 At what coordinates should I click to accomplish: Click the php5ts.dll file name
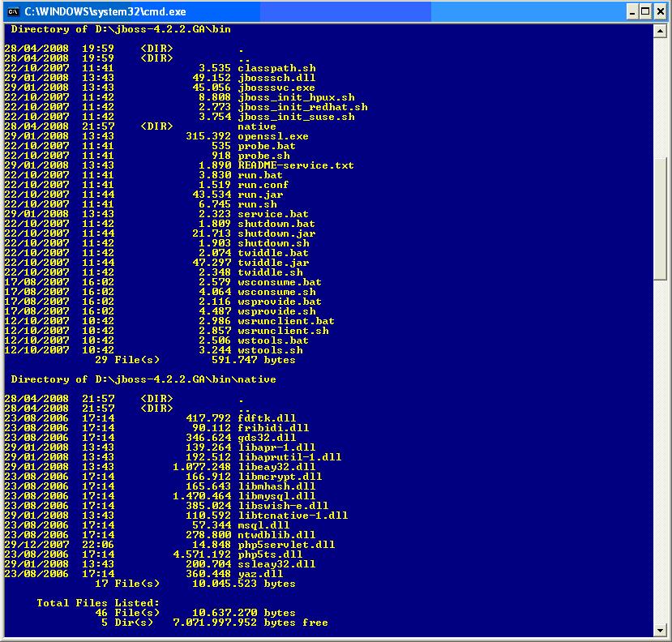coord(271,554)
